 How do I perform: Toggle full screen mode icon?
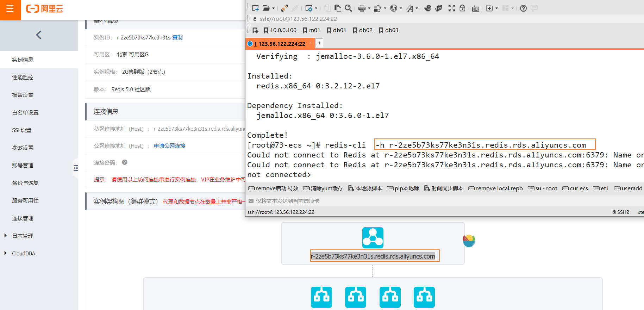click(x=452, y=8)
